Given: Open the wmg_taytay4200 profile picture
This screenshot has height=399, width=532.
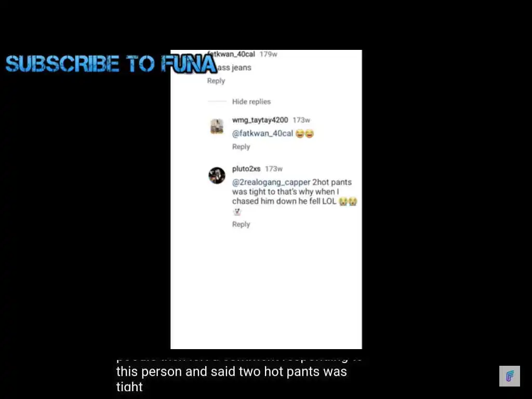Looking at the screenshot, I should [217, 126].
